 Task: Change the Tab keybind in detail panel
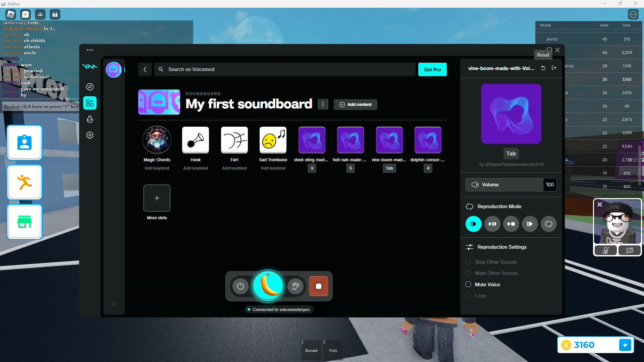(x=511, y=154)
